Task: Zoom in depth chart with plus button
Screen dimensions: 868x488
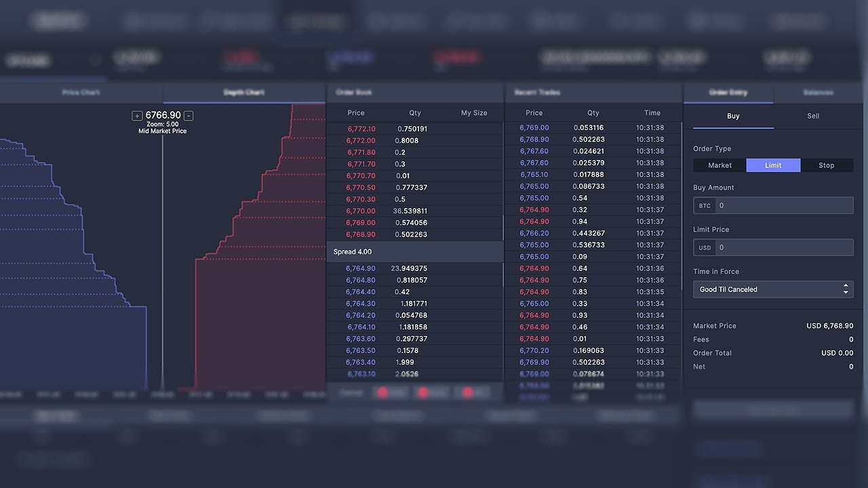Action: tap(137, 116)
